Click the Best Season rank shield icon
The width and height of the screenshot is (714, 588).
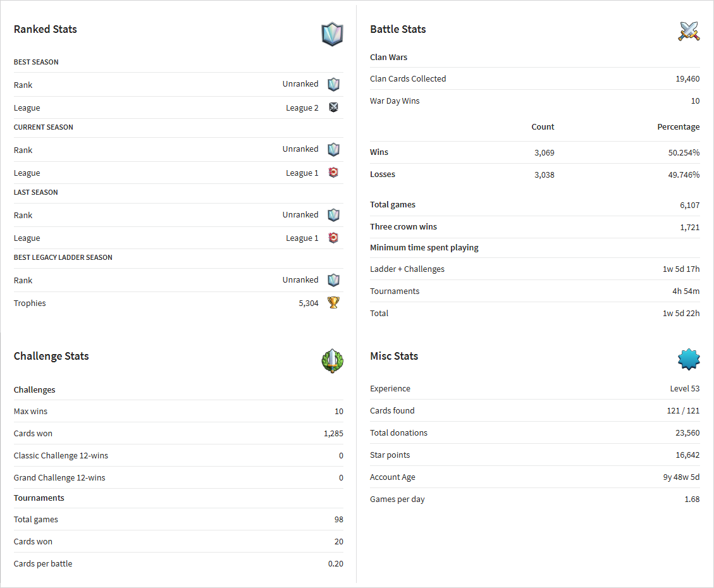pyautogui.click(x=334, y=84)
